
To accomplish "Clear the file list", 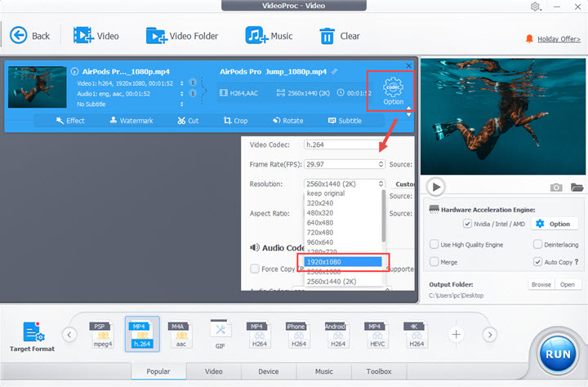I will click(x=340, y=36).
